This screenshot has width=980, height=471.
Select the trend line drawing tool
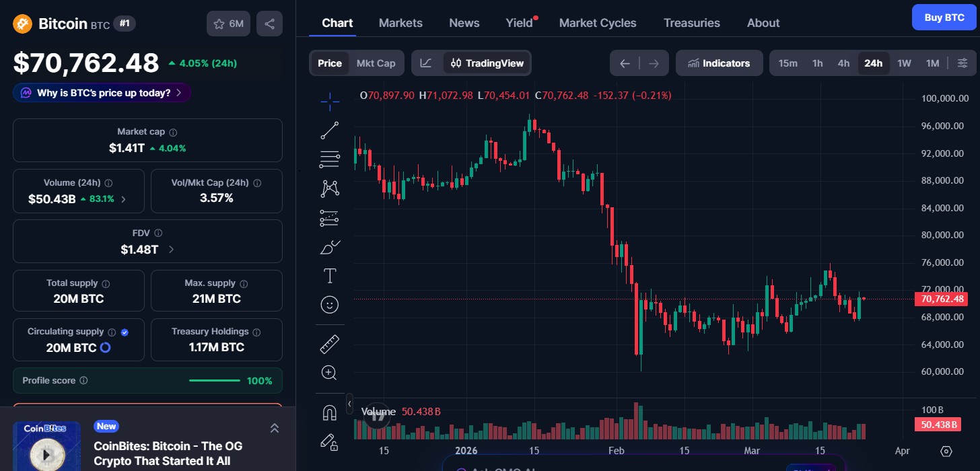[330, 131]
